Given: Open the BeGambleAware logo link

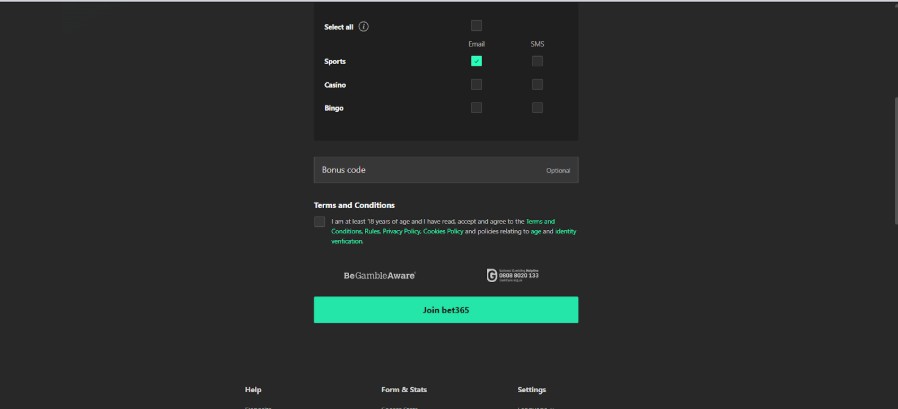Looking at the screenshot, I should tap(380, 276).
